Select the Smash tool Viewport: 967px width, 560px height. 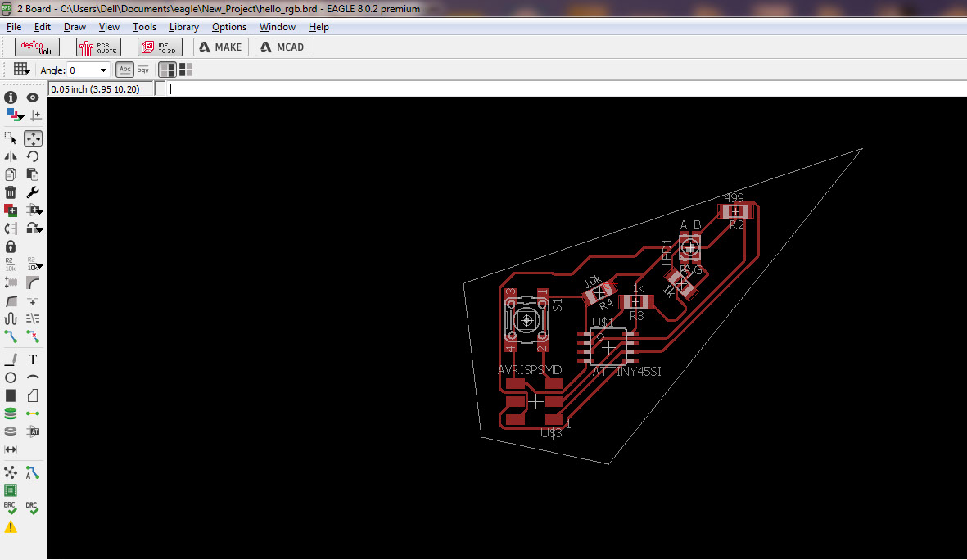click(x=11, y=282)
